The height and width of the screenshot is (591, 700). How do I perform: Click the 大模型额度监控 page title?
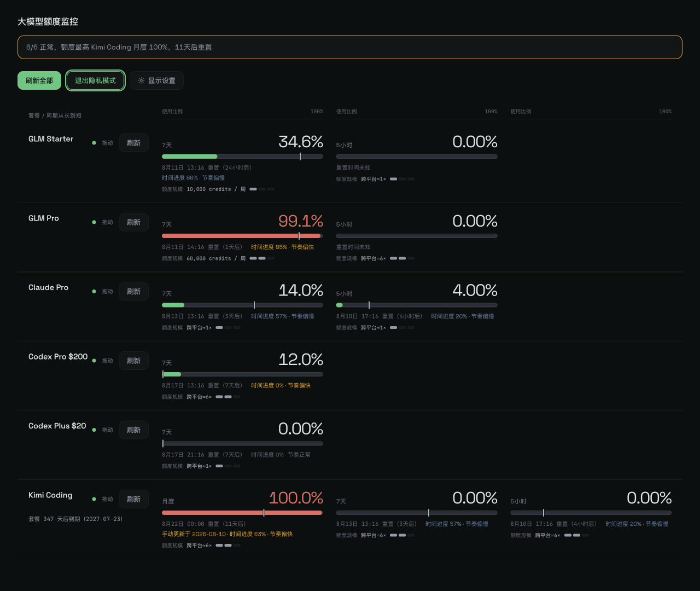[x=48, y=21]
